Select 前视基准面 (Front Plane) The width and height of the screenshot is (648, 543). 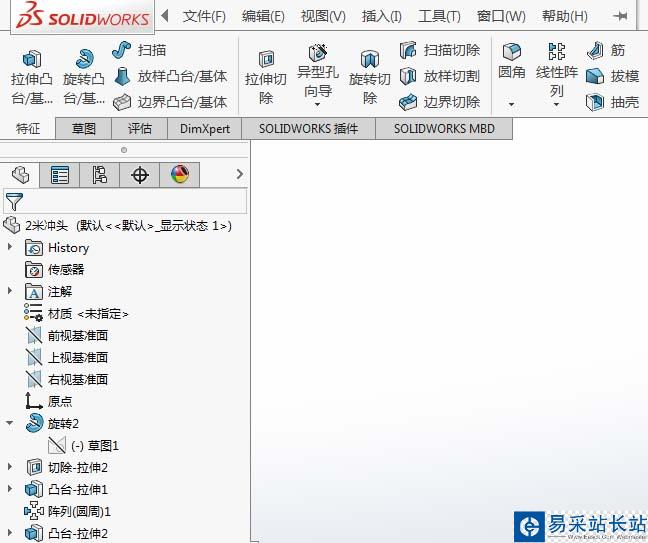(x=67, y=335)
